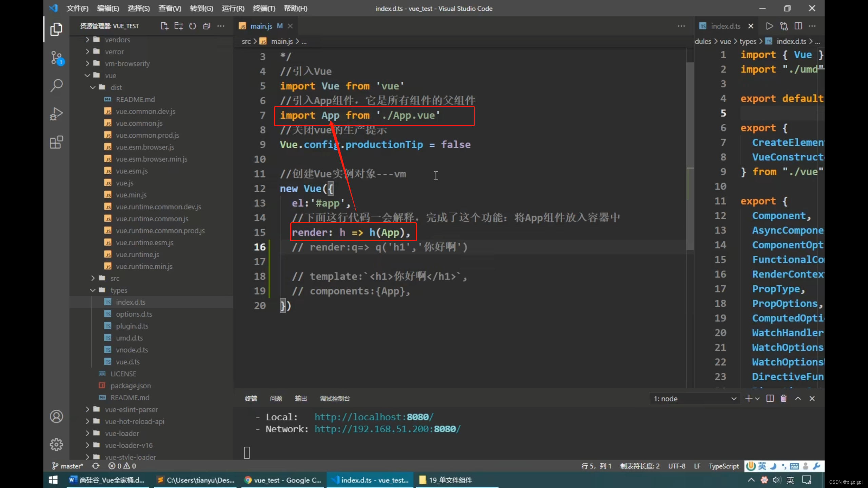The height and width of the screenshot is (488, 868).
Task: Run the index.d.ts file
Action: (x=769, y=26)
